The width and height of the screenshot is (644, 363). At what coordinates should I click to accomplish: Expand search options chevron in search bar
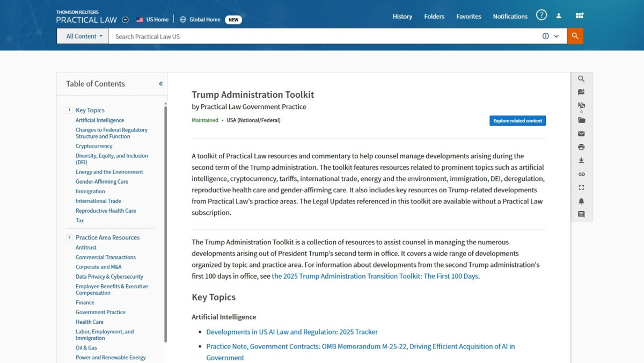[x=557, y=36]
